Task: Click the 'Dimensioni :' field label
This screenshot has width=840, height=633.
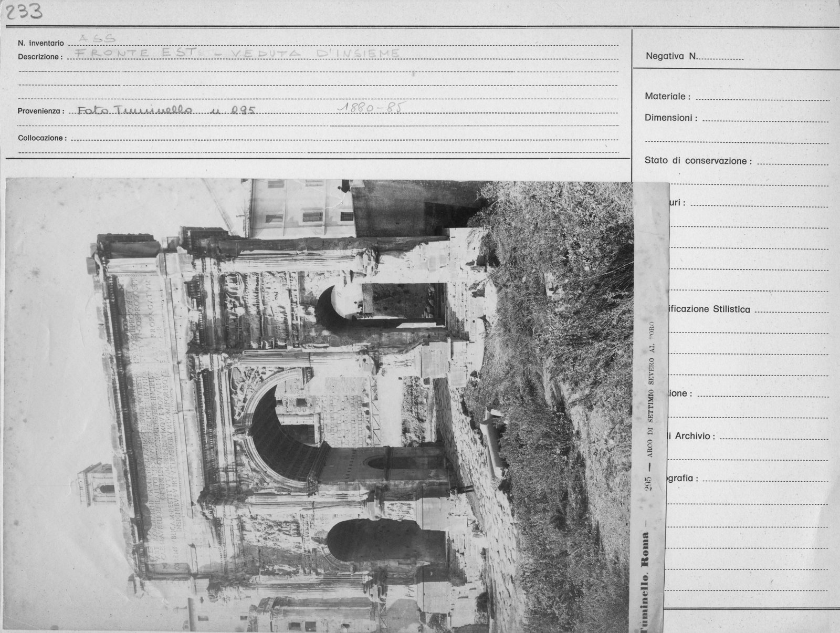Action: (x=671, y=118)
